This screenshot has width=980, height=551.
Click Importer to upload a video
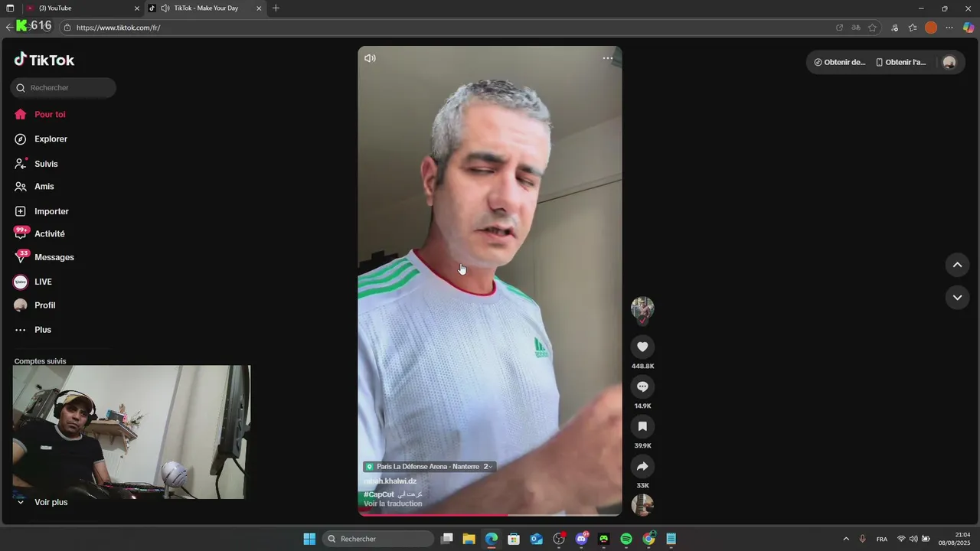tap(41, 211)
